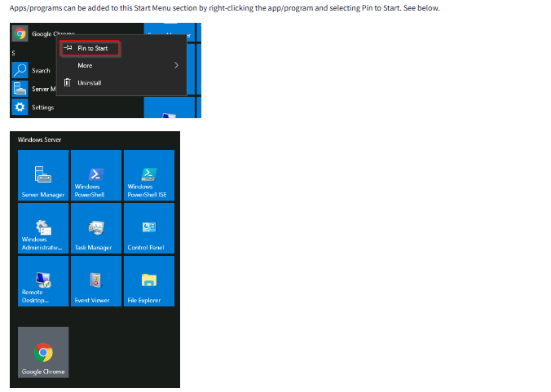Click the chevron arrow beside More
Image resolution: width=551 pixels, height=392 pixels.
pos(176,65)
